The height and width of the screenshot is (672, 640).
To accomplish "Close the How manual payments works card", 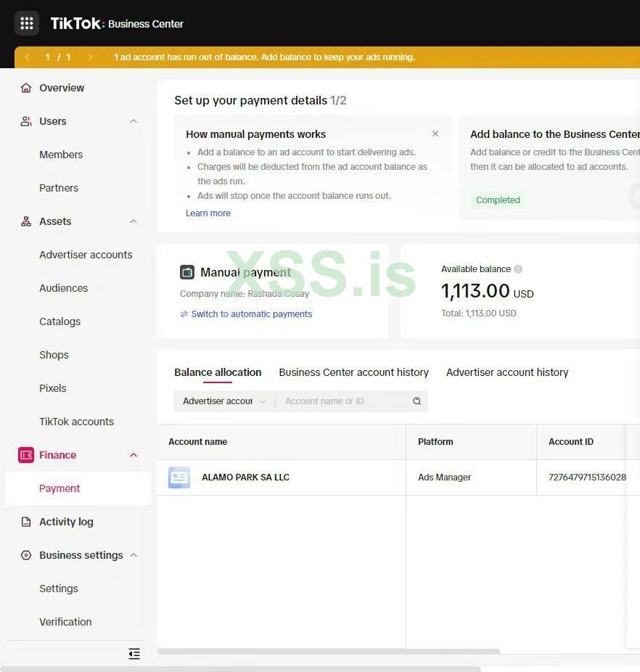I will click(x=435, y=134).
